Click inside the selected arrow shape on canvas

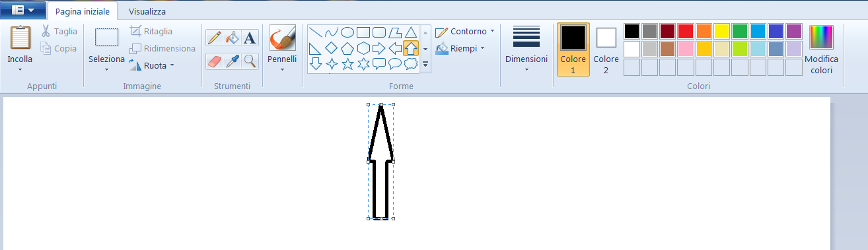coord(381,162)
